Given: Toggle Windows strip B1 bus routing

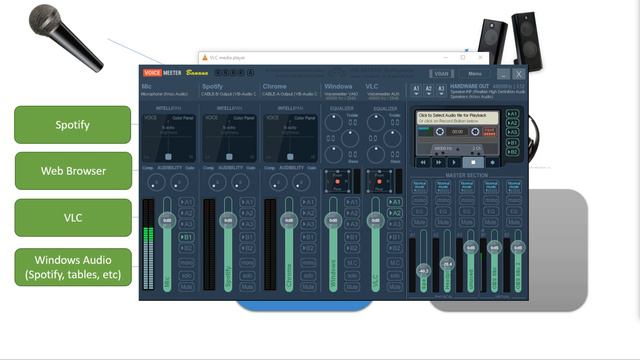Looking at the screenshot, I should coord(352,237).
